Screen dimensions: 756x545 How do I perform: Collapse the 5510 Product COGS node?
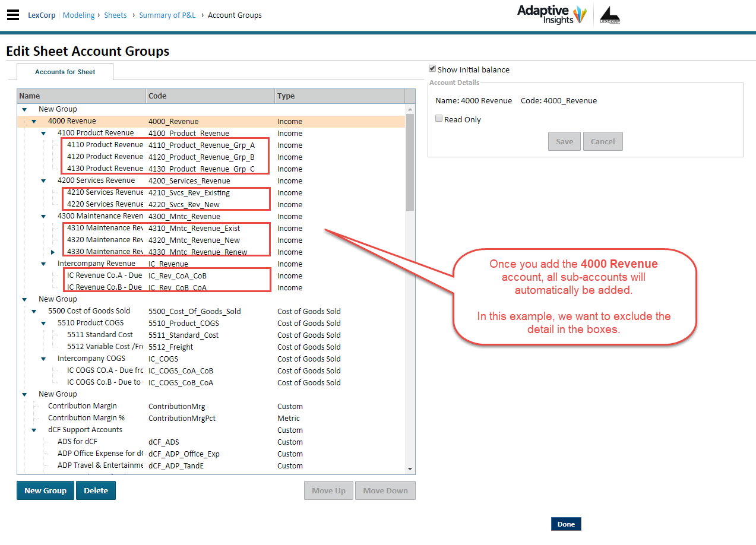tap(43, 323)
